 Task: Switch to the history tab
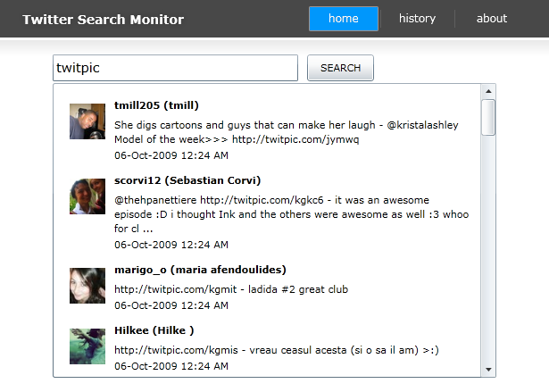[418, 19]
